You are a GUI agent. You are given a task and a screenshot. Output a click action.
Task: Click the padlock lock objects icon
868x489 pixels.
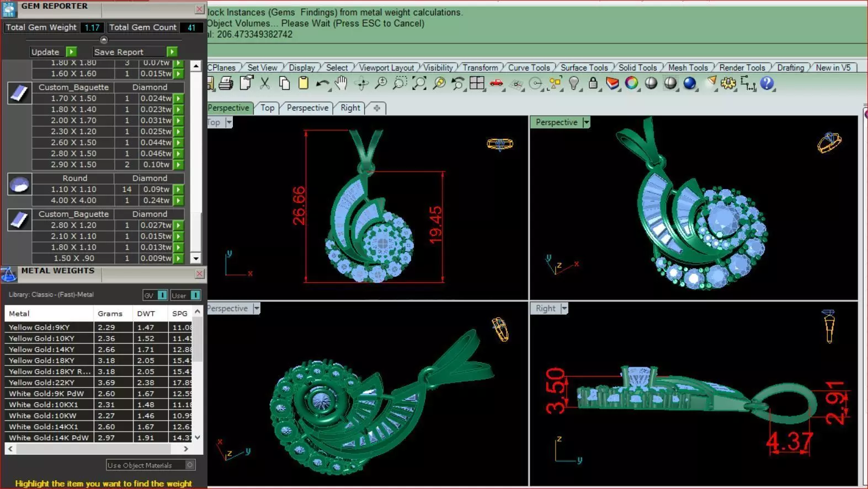(x=593, y=83)
